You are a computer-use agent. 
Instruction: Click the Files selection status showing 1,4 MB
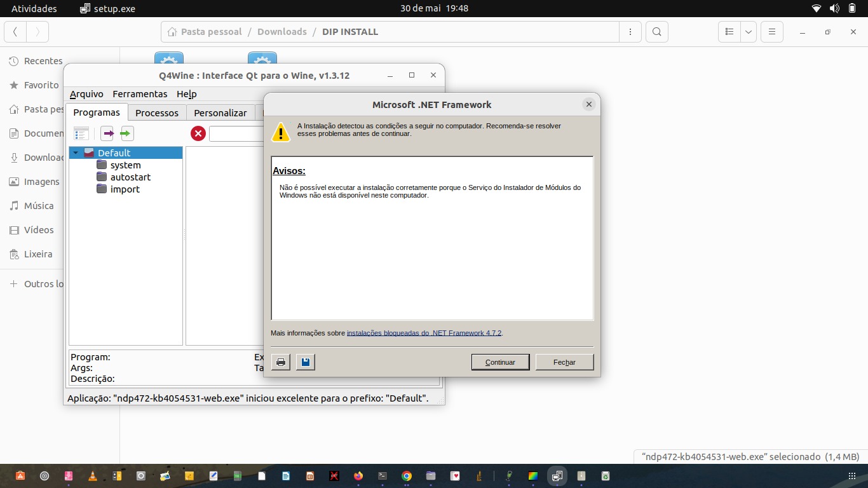pos(750,456)
